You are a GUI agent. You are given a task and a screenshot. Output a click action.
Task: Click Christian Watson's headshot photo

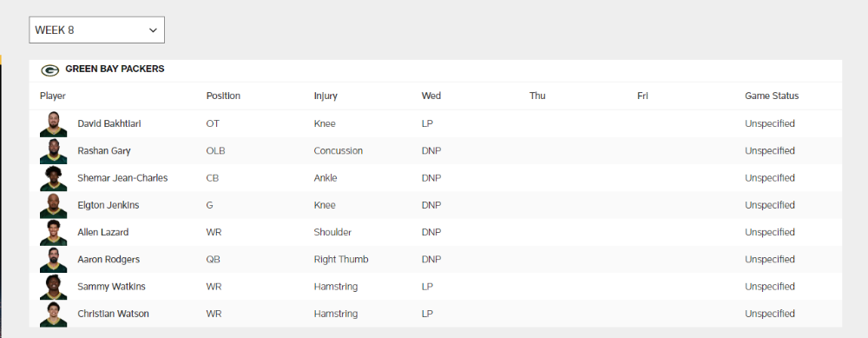click(x=53, y=314)
